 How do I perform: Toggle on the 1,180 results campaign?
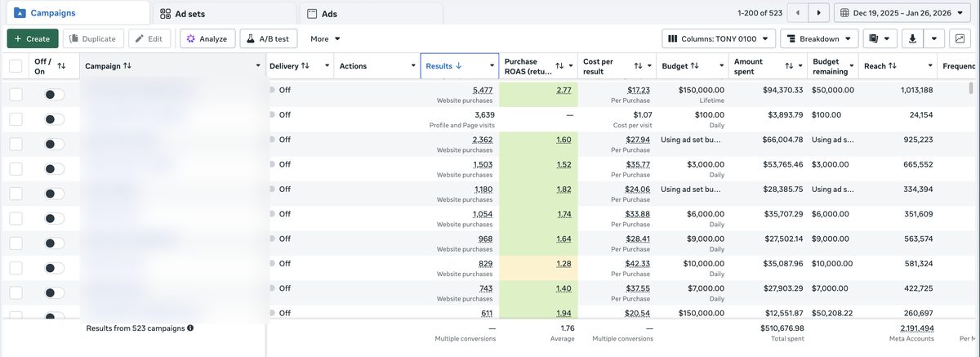pos(54,194)
